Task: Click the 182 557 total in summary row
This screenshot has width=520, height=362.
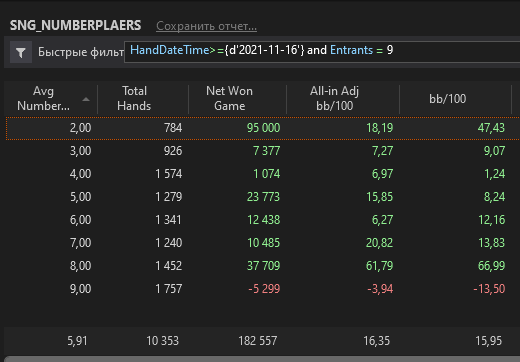Action: tap(257, 341)
